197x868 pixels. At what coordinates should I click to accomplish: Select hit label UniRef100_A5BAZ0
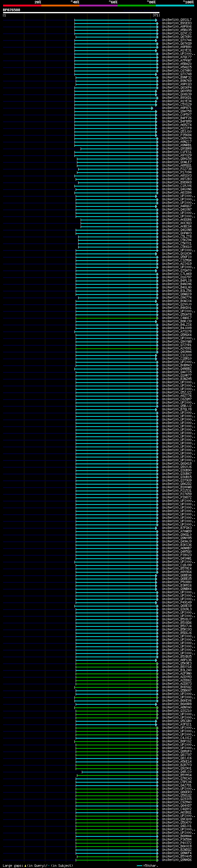[176, 64]
